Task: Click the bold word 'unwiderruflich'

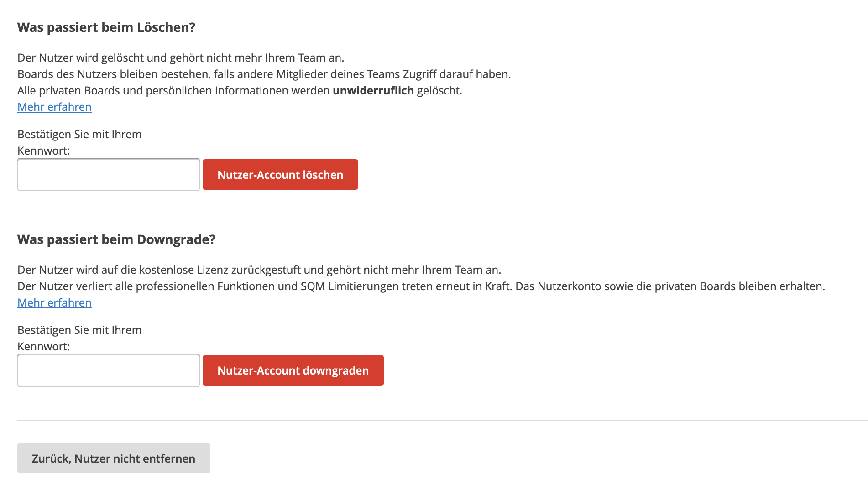Action: (373, 90)
